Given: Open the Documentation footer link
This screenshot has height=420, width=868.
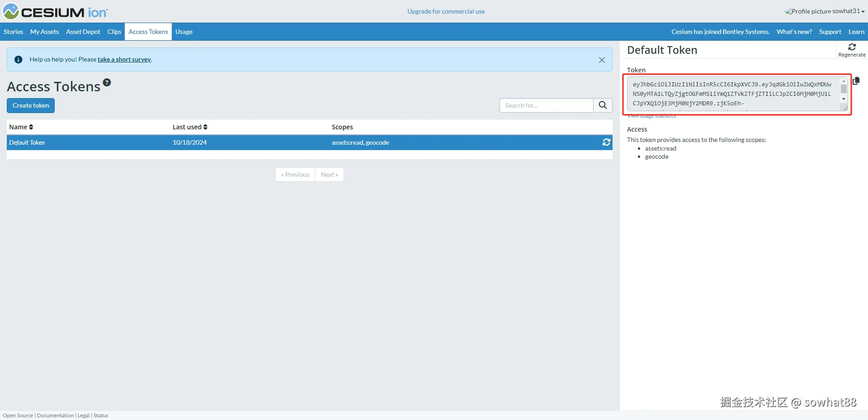Looking at the screenshot, I should (55, 415).
